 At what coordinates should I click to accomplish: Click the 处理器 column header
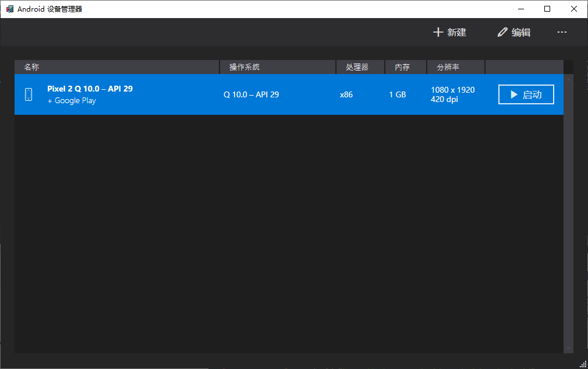tap(356, 66)
